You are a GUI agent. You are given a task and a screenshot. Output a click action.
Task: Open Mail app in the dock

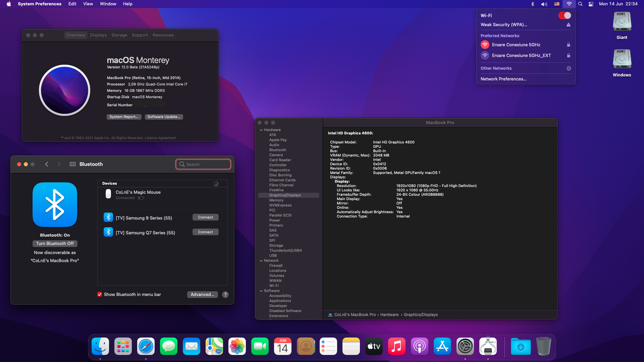pyautogui.click(x=192, y=346)
